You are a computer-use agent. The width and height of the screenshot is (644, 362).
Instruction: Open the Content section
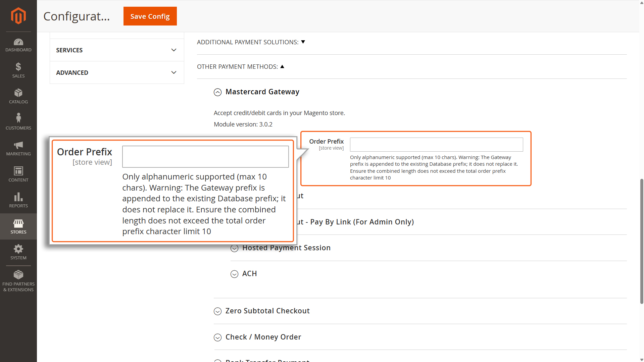[18, 174]
